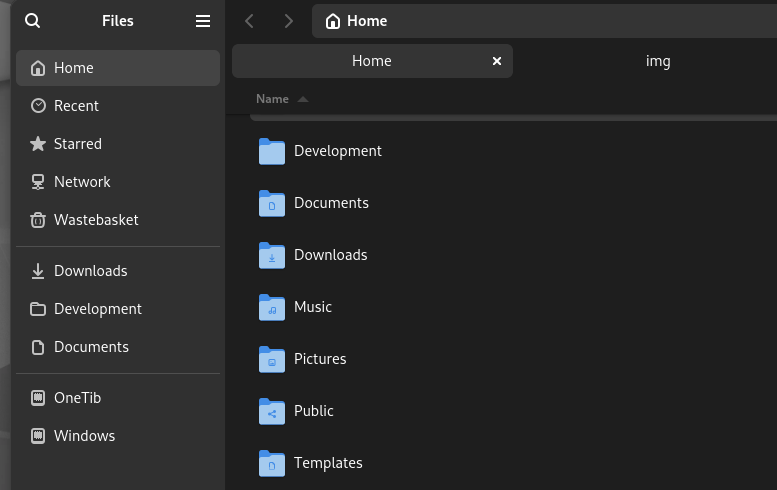Image resolution: width=777 pixels, height=490 pixels.
Task: Click the OneTib drive icon
Action: [x=38, y=398]
